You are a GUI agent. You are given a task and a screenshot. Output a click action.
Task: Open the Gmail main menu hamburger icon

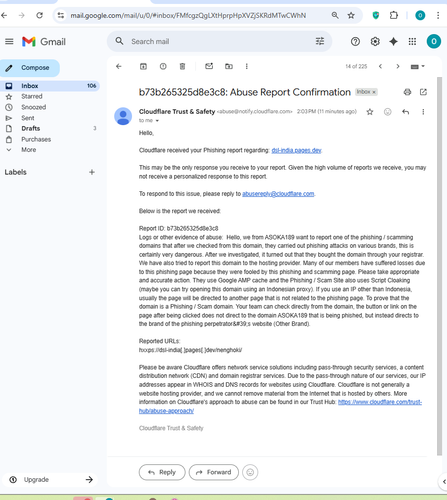click(x=9, y=41)
